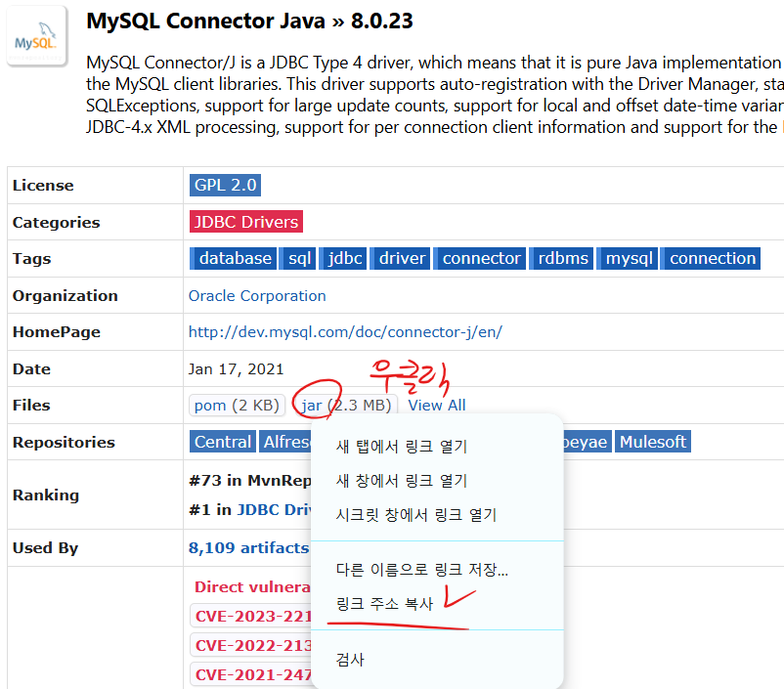
Task: Open the GPL 2.0 license badge
Action: pos(225,185)
